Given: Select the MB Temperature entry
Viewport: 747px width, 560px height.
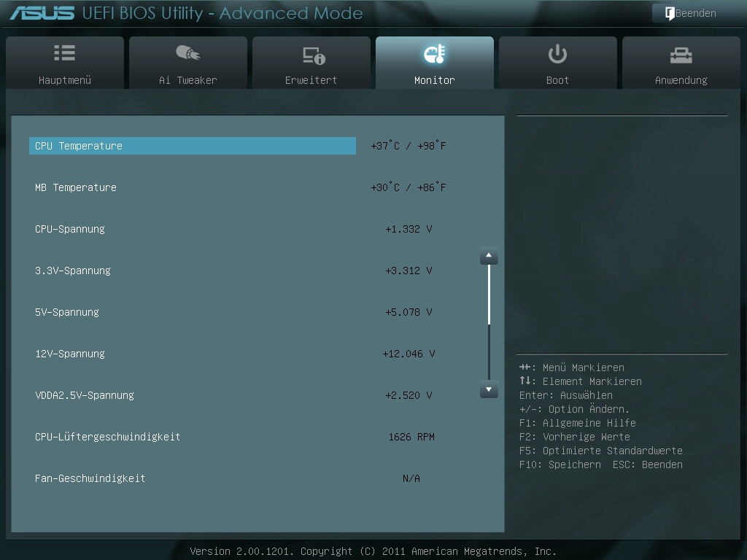Looking at the screenshot, I should pos(76,187).
